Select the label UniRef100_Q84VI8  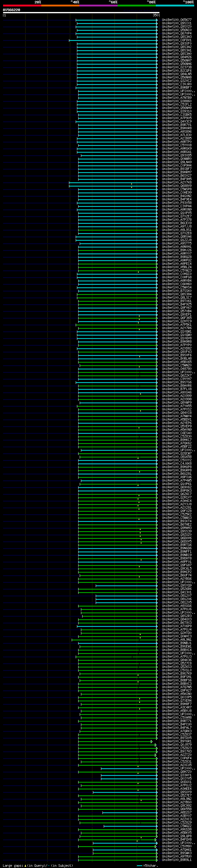coord(177,413)
